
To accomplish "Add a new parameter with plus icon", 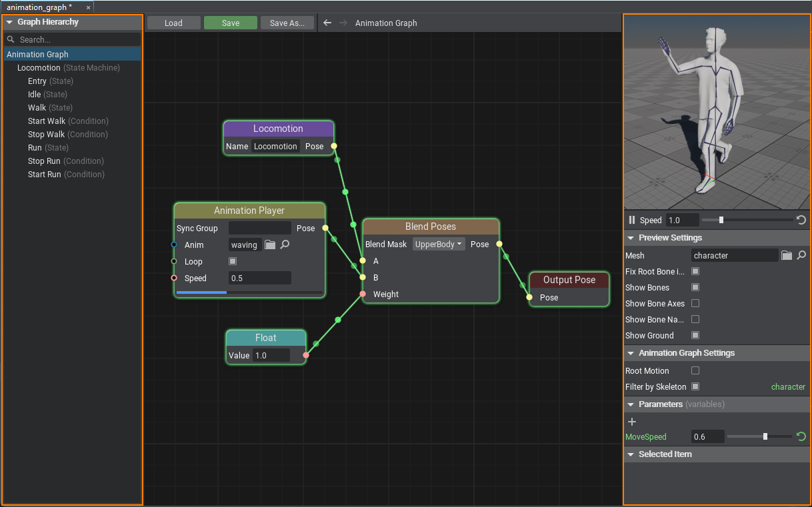I will 632,421.
